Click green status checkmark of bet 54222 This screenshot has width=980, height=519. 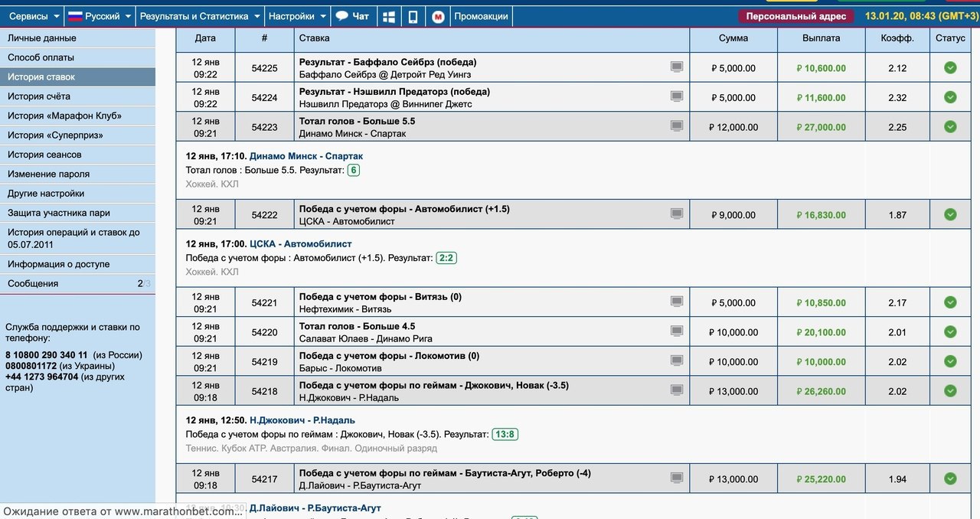[950, 215]
